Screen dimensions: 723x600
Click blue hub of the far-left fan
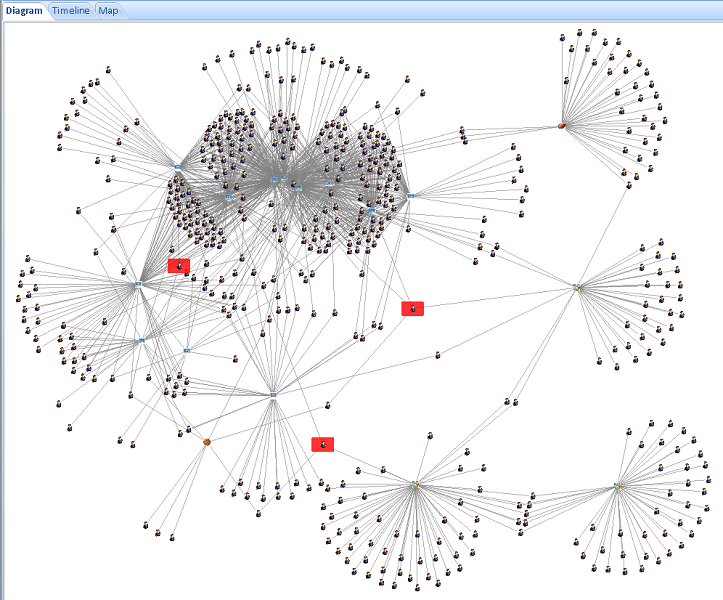click(138, 284)
